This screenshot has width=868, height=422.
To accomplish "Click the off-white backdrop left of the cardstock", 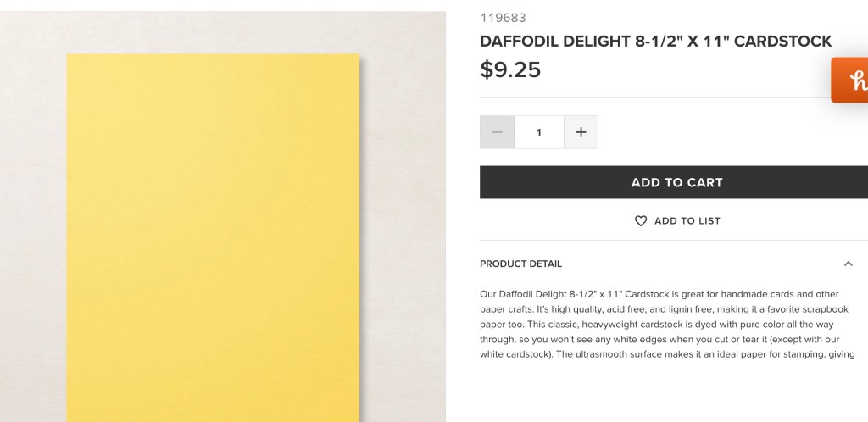I will 34,212.
